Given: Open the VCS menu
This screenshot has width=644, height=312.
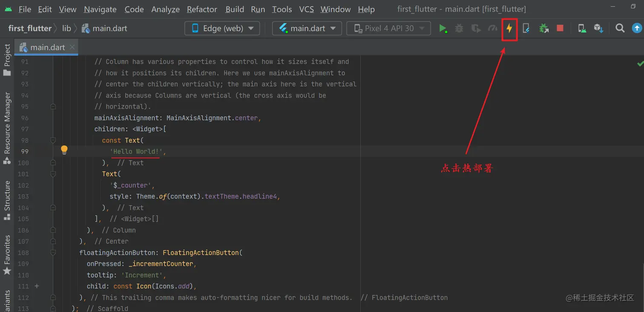Looking at the screenshot, I should (x=307, y=9).
